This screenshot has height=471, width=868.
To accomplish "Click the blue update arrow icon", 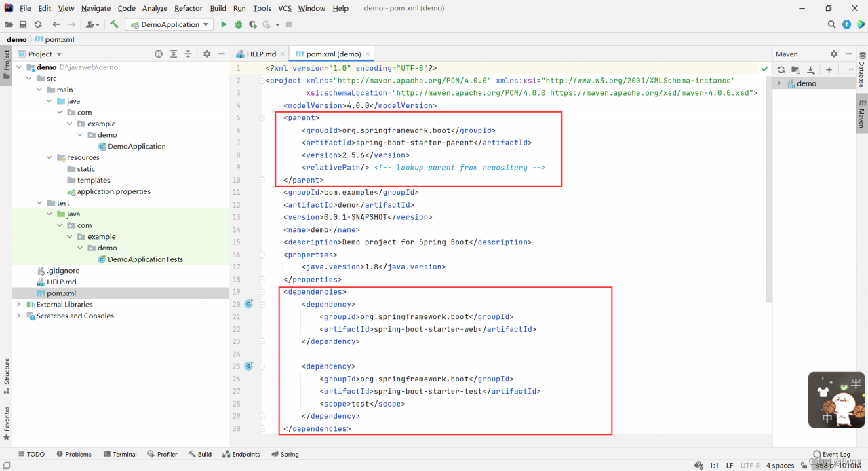I will pos(846,24).
